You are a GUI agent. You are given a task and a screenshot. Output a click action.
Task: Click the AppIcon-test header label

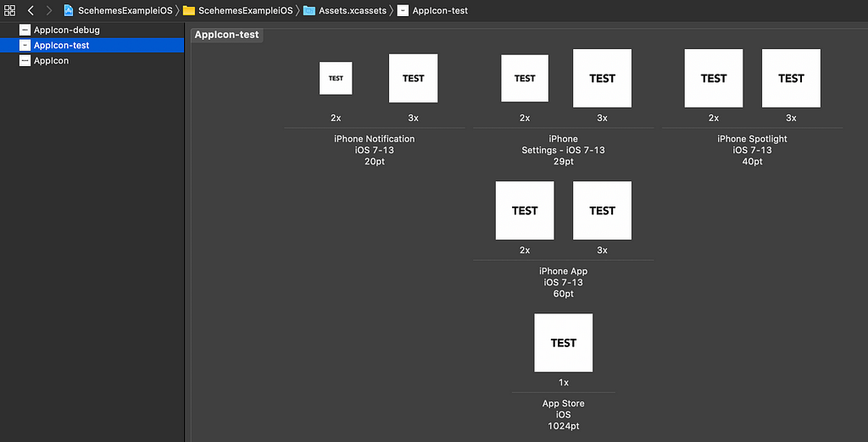coord(227,35)
